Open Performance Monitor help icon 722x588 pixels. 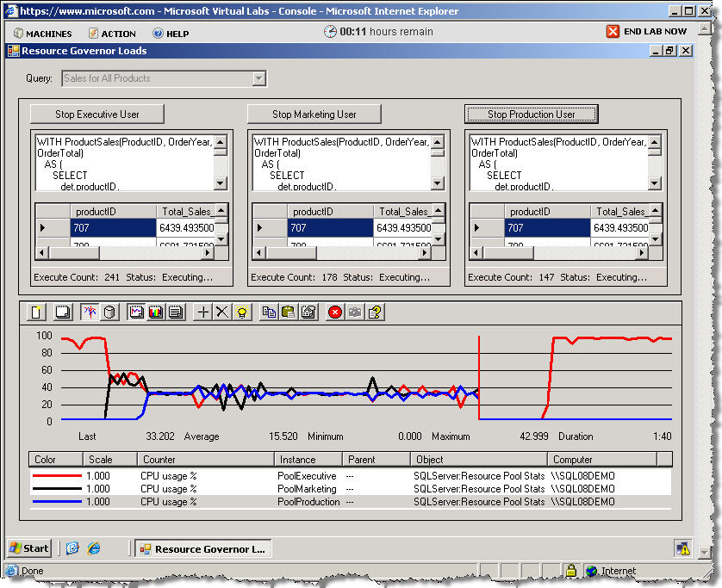[375, 312]
